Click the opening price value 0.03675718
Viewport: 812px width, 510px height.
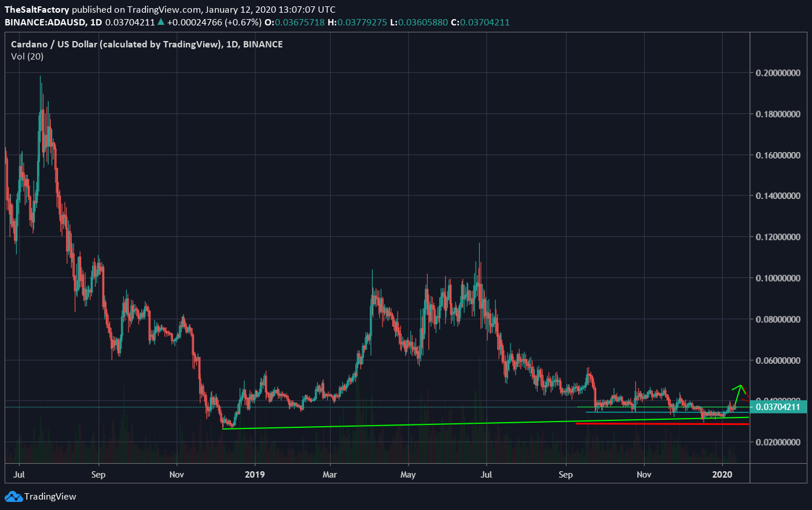[x=299, y=23]
